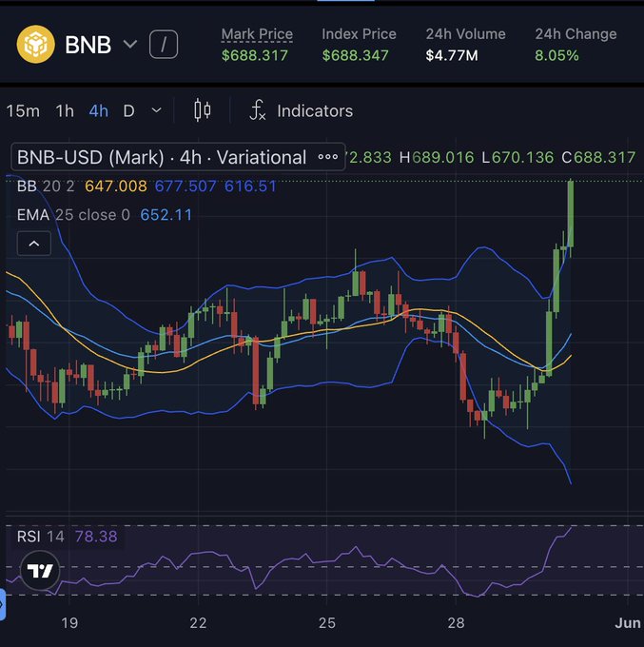Click the close value C688.317 in legend
644x647 pixels.
click(598, 157)
